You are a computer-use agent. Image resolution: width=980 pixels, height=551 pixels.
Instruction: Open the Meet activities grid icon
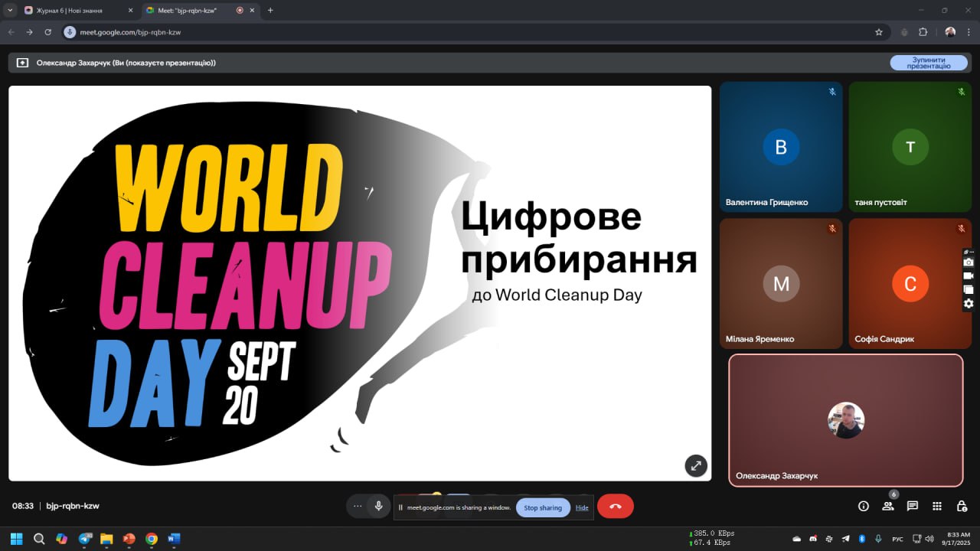pyautogui.click(x=937, y=506)
